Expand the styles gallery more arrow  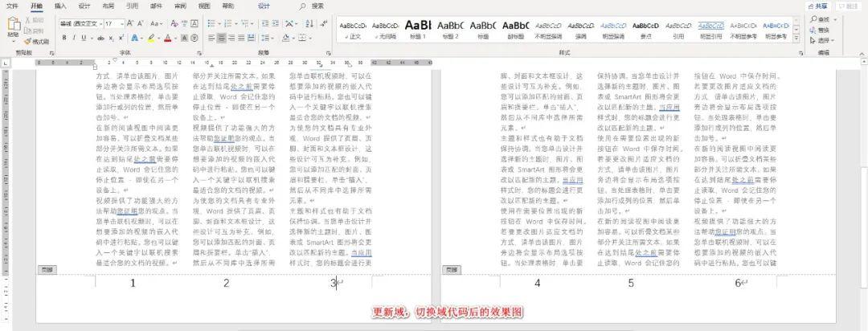click(796, 39)
